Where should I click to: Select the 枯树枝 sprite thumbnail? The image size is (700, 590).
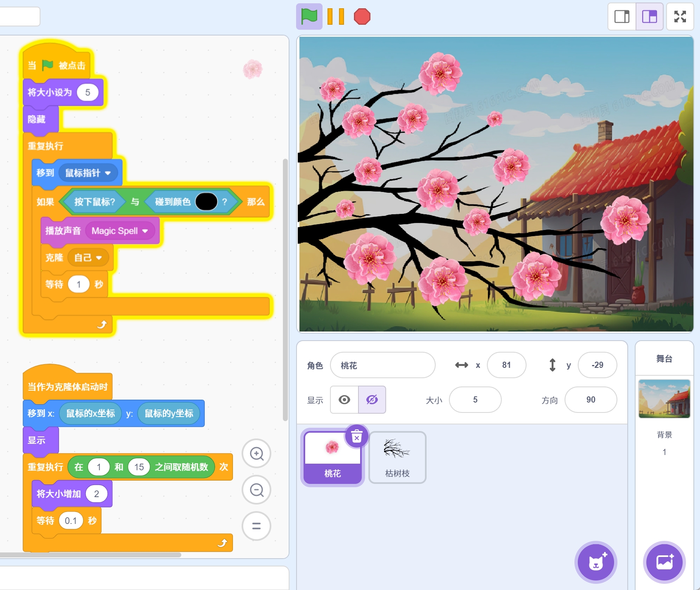[x=397, y=457]
